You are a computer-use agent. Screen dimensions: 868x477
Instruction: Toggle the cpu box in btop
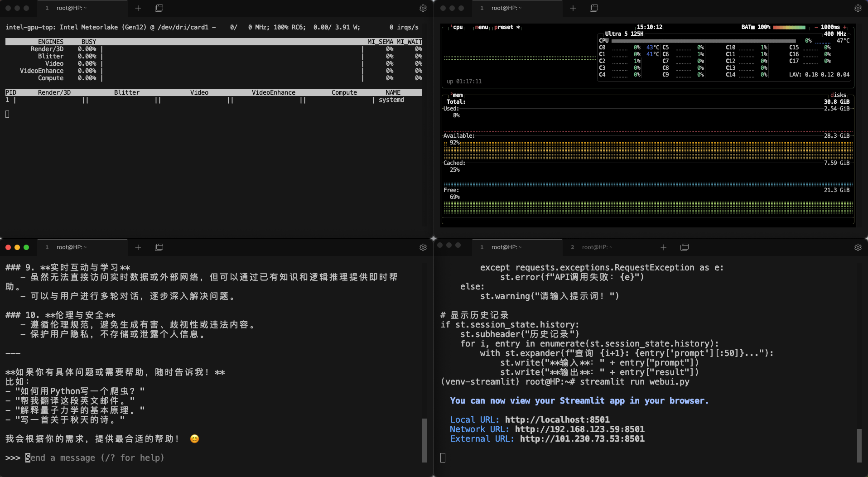458,27
